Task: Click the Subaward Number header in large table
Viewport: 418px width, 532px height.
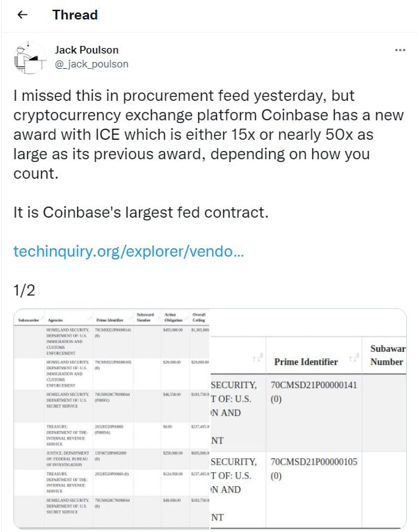Action: (x=388, y=355)
